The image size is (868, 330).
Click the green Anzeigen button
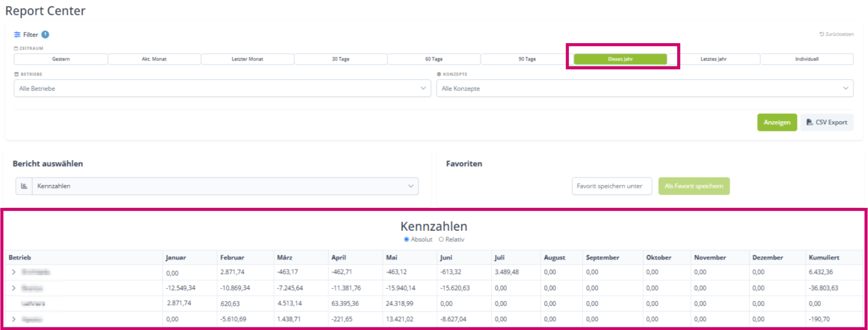pyautogui.click(x=777, y=123)
